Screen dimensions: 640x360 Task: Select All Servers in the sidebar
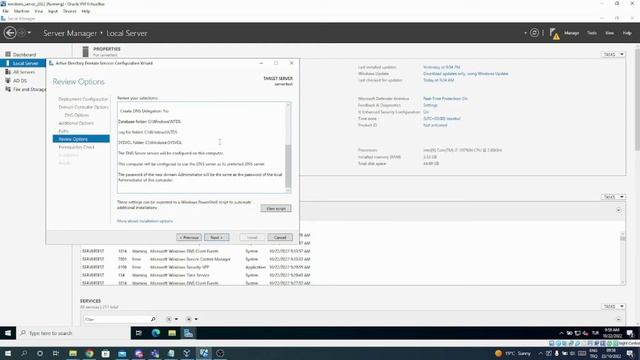(24, 72)
